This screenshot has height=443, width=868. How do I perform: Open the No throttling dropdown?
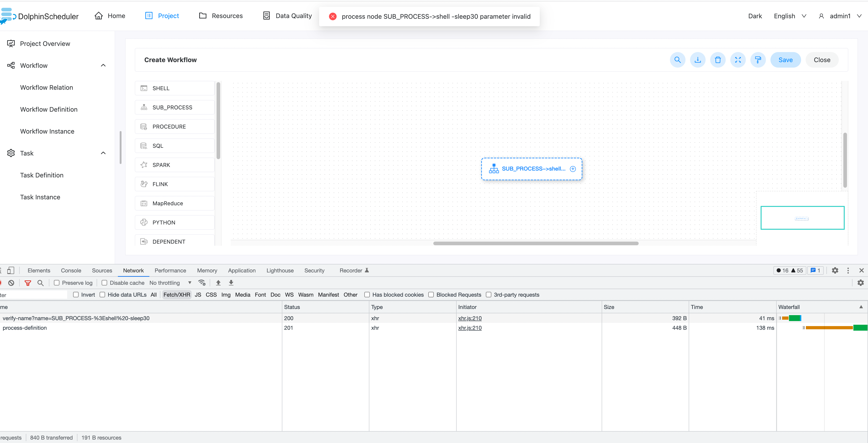170,283
